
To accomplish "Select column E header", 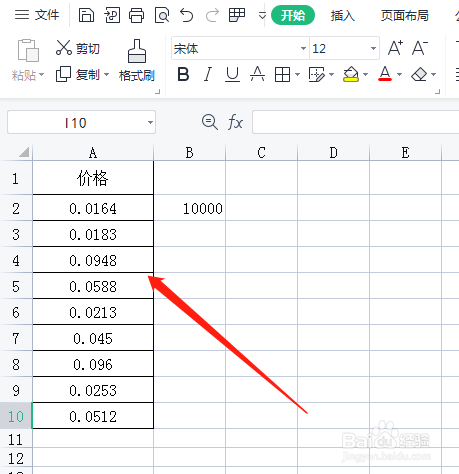I will click(405, 153).
